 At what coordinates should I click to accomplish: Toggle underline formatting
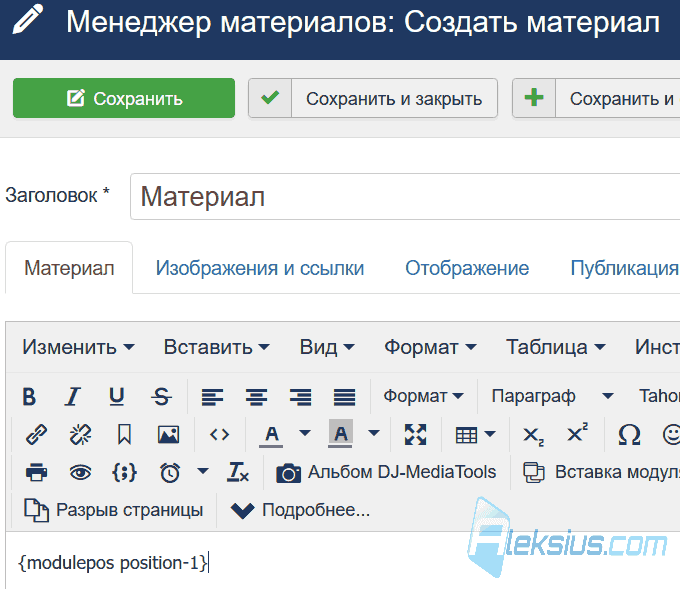pos(117,396)
